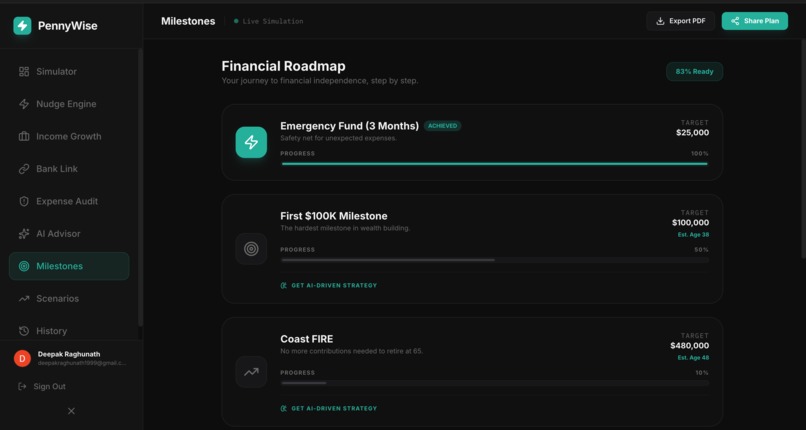
Task: Click the ACHIEVED badge on Emergency Fund
Action: pyautogui.click(x=443, y=126)
